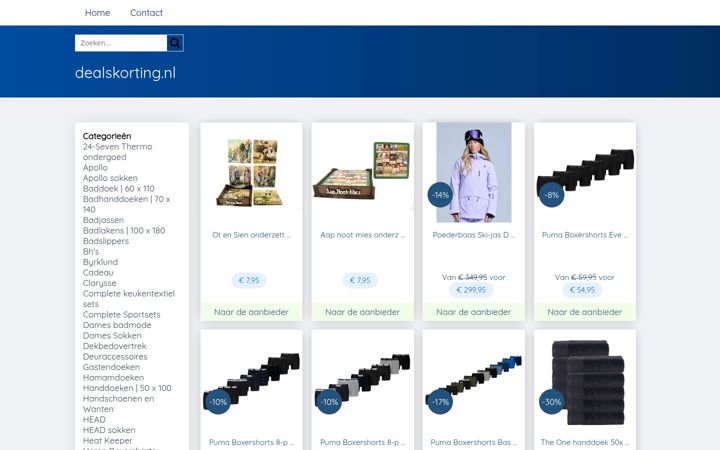
Task: Open the Cadeau category
Action: tap(98, 273)
